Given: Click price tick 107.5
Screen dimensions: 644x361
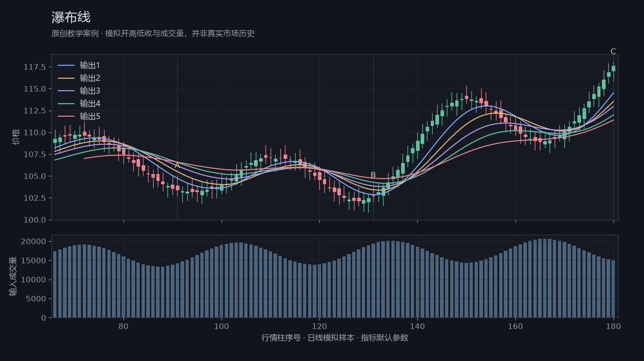Looking at the screenshot, I should [35, 154].
